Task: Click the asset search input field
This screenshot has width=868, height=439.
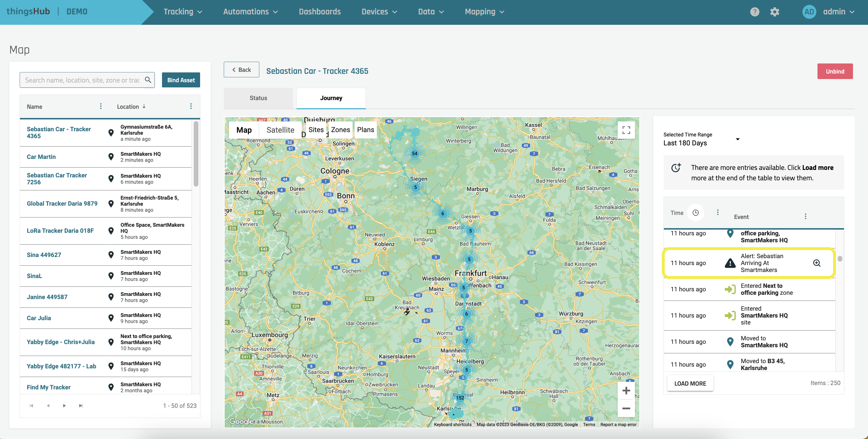Action: pyautogui.click(x=82, y=80)
